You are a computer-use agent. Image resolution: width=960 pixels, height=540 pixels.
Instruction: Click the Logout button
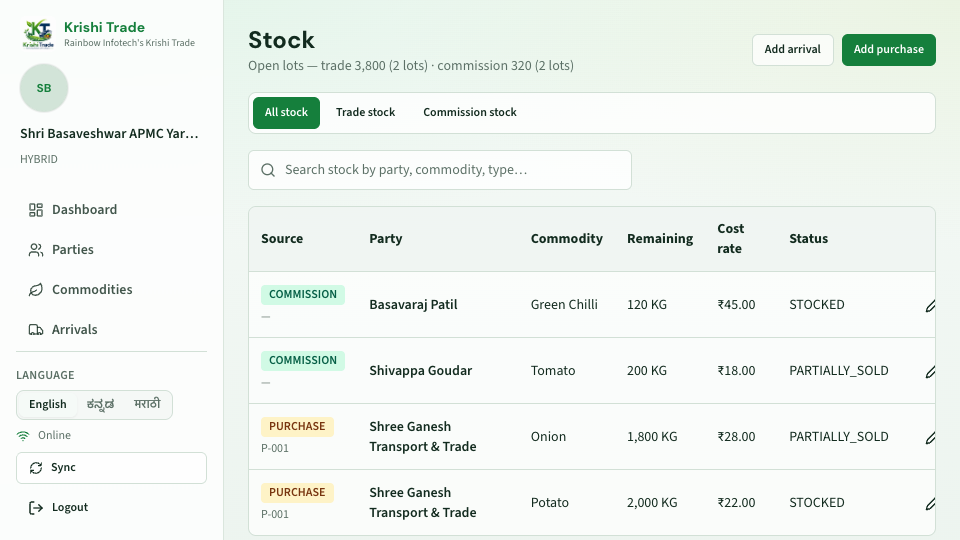[x=111, y=508]
